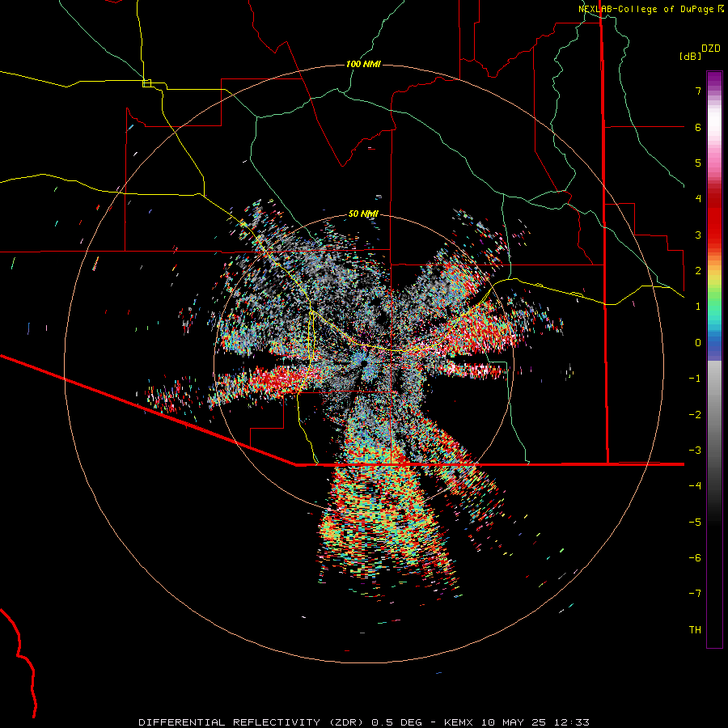Click the -3 value on color scale
Viewport: 728px width, 728px height.
point(695,451)
